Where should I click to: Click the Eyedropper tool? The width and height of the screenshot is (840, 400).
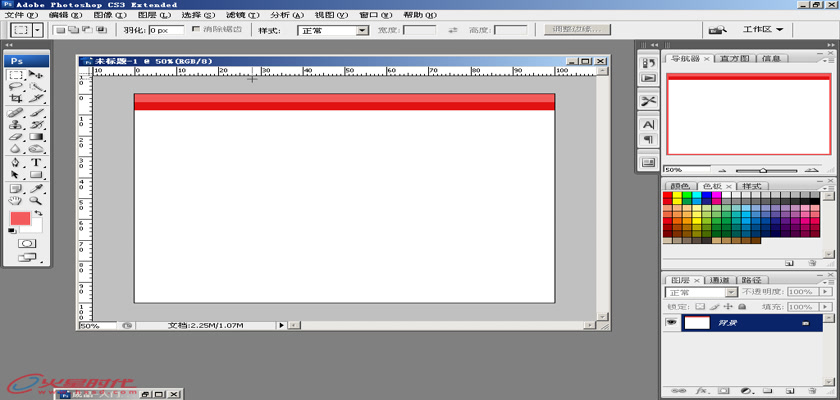pyautogui.click(x=37, y=187)
